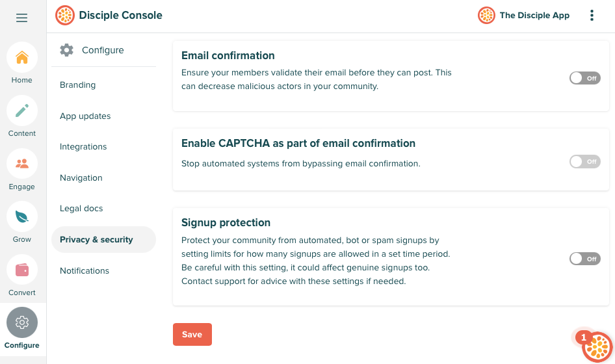Click the Configure gear sidebar icon
The width and height of the screenshot is (615, 364).
[x=22, y=322]
